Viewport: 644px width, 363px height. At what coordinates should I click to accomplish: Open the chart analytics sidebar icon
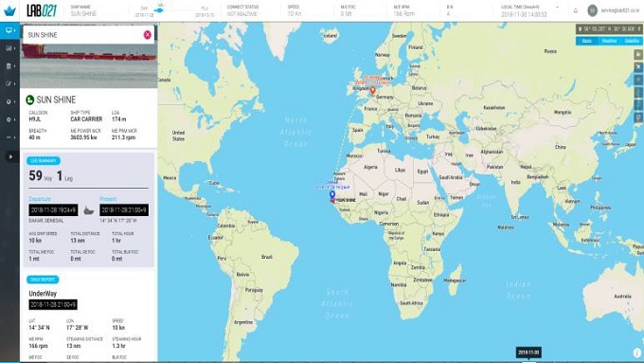click(x=9, y=48)
